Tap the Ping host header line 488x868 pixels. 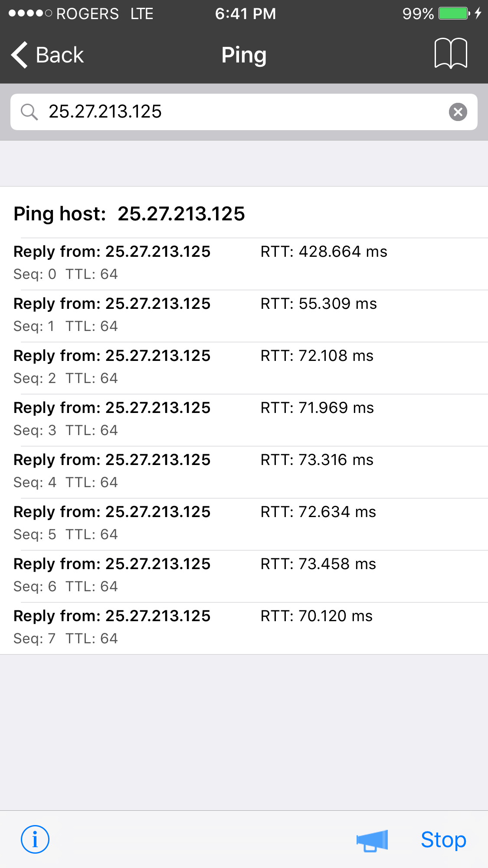pyautogui.click(x=129, y=214)
